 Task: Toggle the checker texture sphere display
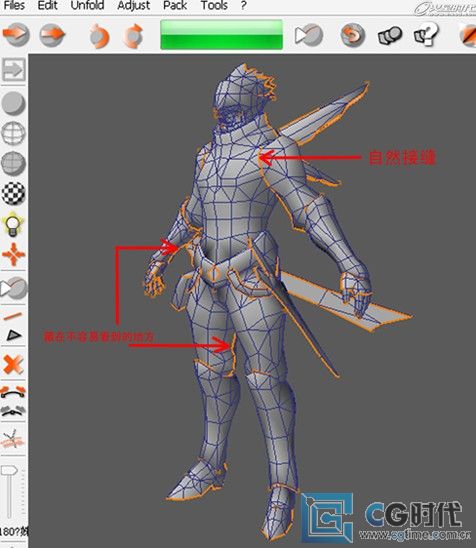click(14, 193)
